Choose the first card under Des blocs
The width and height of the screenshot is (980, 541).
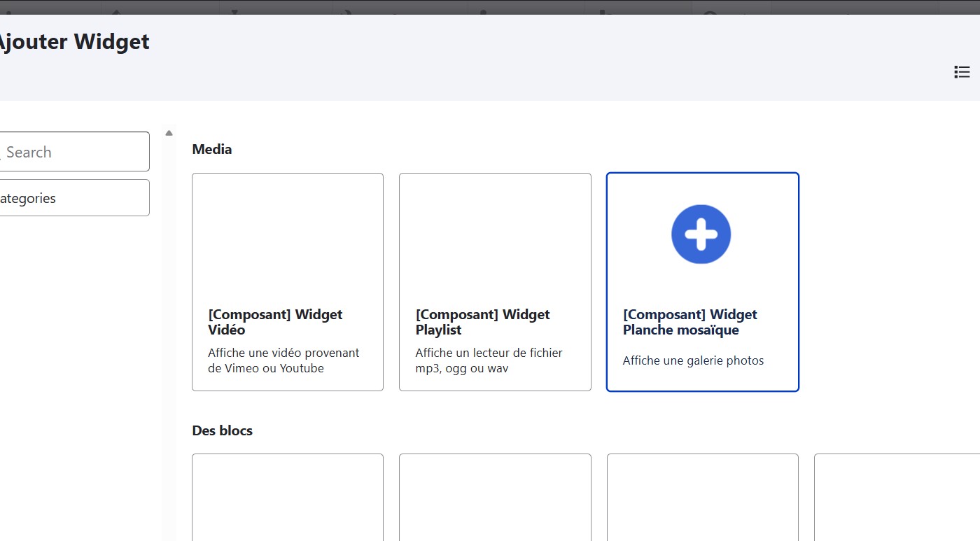point(288,497)
